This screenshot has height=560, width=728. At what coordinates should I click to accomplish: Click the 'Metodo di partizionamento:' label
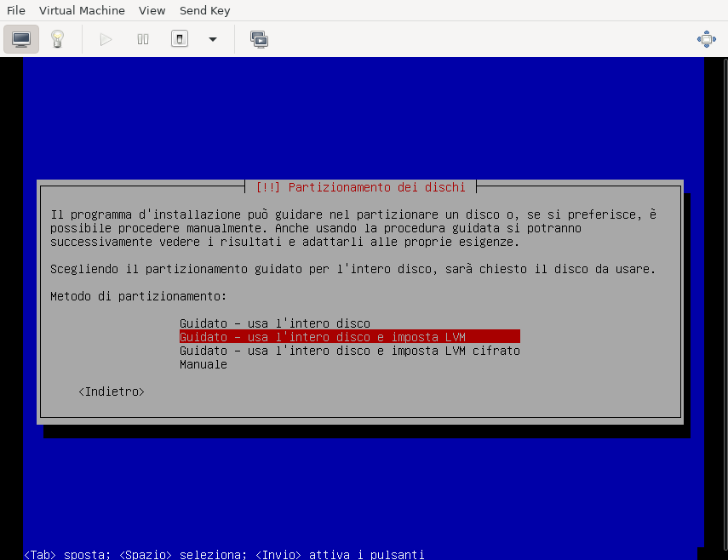[x=138, y=296]
